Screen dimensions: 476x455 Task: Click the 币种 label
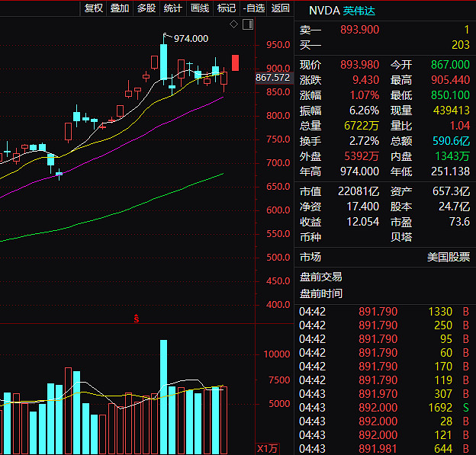click(x=310, y=237)
